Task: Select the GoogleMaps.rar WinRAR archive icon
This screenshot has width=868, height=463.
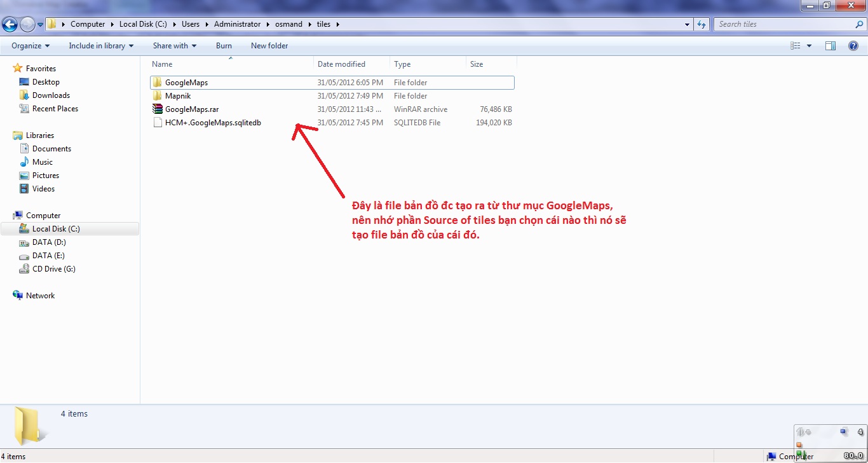Action: coord(158,109)
